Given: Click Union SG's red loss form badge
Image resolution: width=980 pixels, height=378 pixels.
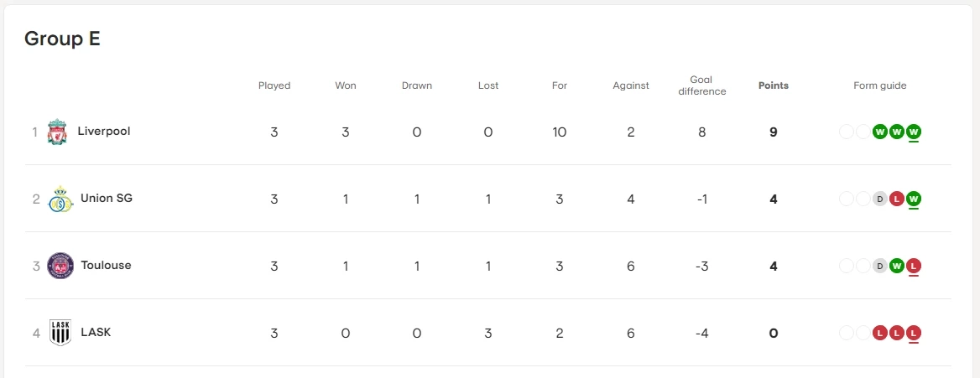Looking at the screenshot, I should pos(897,199).
